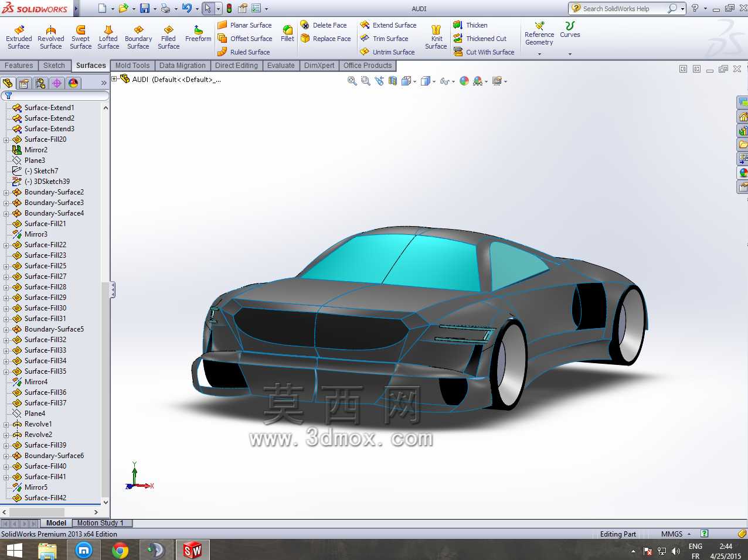This screenshot has width=748, height=560.
Task: Click the Thickened Cut command
Action: point(480,39)
